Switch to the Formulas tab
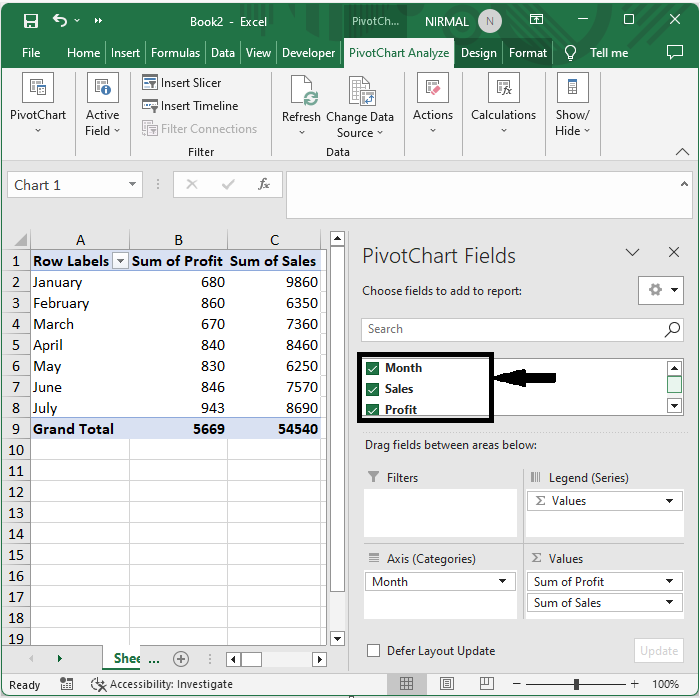 pos(175,53)
